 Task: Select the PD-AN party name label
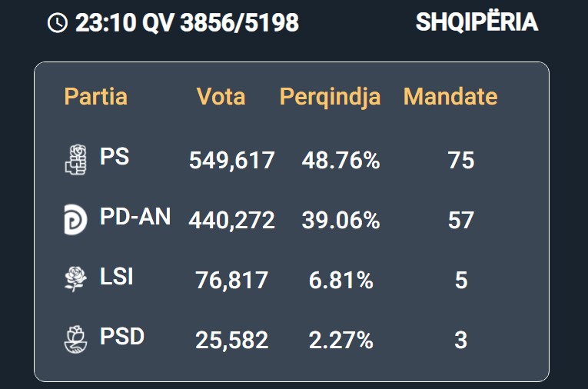(135, 216)
